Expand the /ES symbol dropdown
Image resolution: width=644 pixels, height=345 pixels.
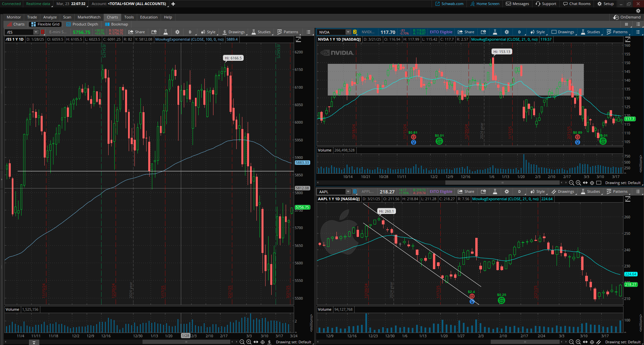click(x=36, y=32)
